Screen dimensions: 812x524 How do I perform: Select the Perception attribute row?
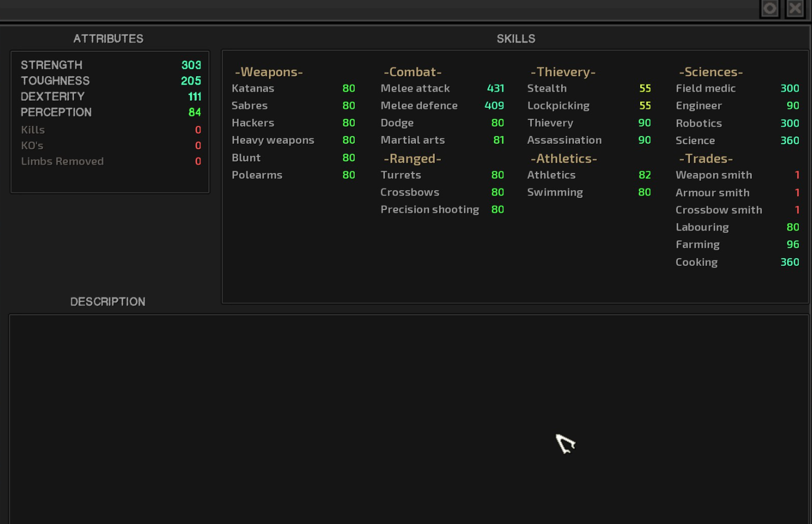(x=110, y=112)
